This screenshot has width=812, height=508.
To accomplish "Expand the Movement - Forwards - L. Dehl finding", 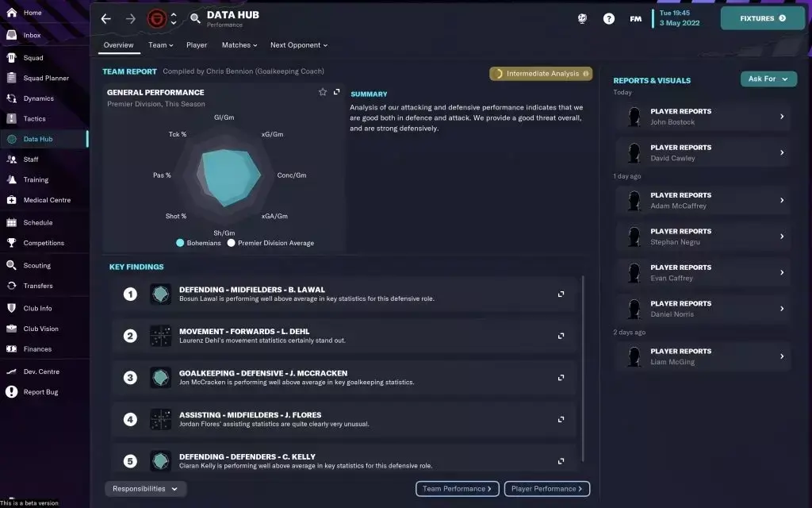I will [561, 336].
